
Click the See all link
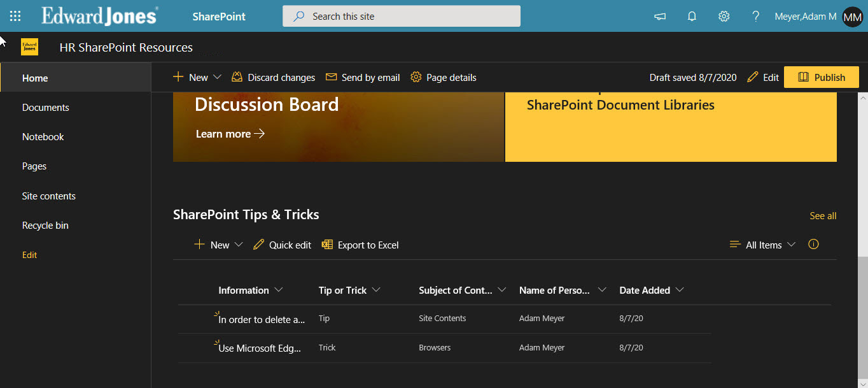823,216
